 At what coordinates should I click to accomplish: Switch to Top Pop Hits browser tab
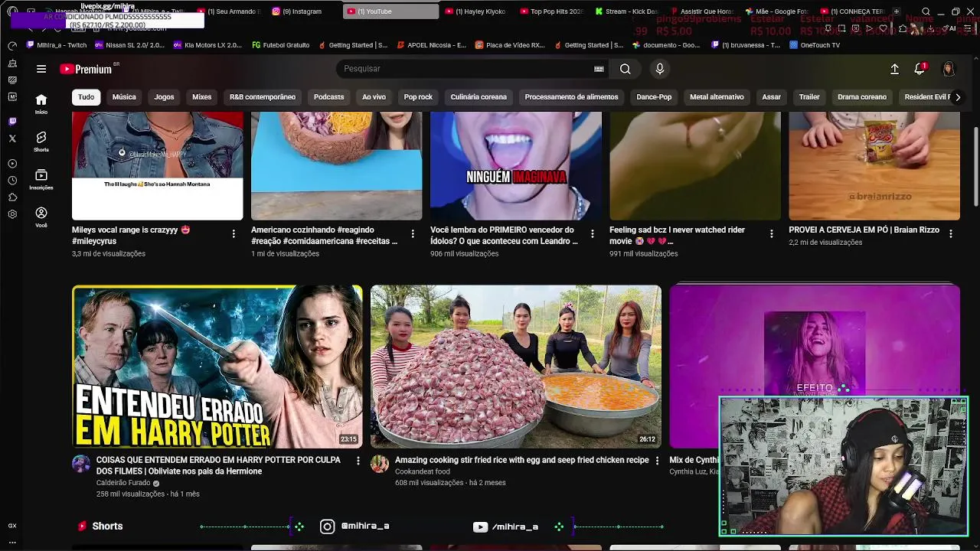pos(554,11)
